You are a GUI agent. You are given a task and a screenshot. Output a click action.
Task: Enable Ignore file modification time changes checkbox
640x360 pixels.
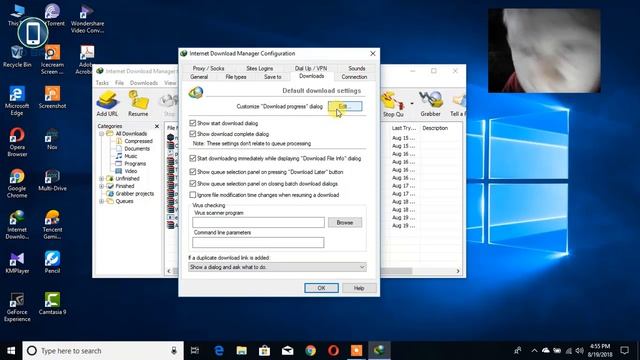pos(193,195)
